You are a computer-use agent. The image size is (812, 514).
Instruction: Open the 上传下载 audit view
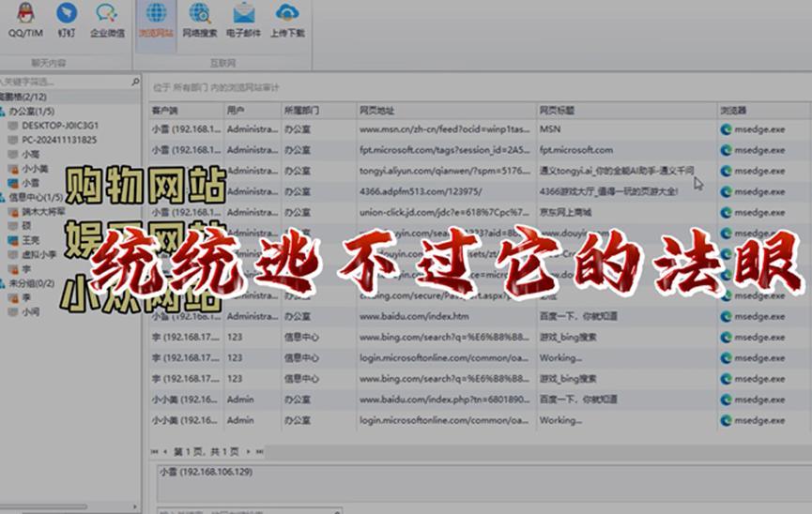tap(287, 21)
